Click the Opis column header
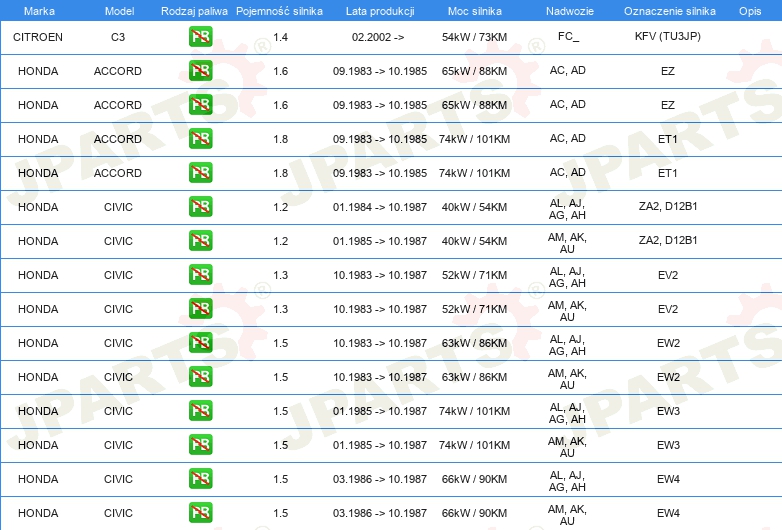This screenshot has width=782, height=530. (x=750, y=11)
